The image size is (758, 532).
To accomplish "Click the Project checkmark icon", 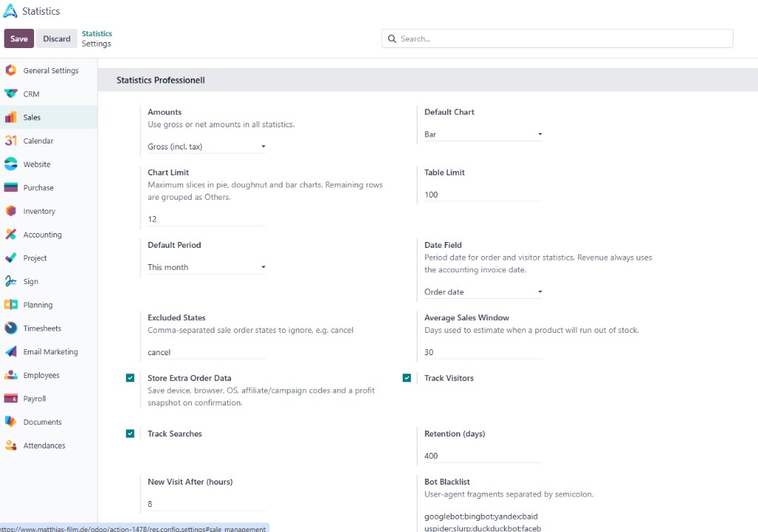I will click(x=10, y=258).
